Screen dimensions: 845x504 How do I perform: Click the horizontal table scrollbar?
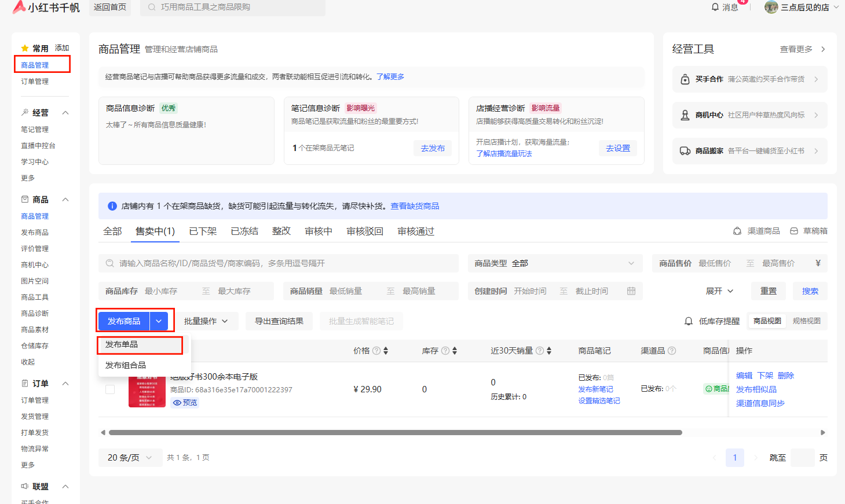pos(395,432)
